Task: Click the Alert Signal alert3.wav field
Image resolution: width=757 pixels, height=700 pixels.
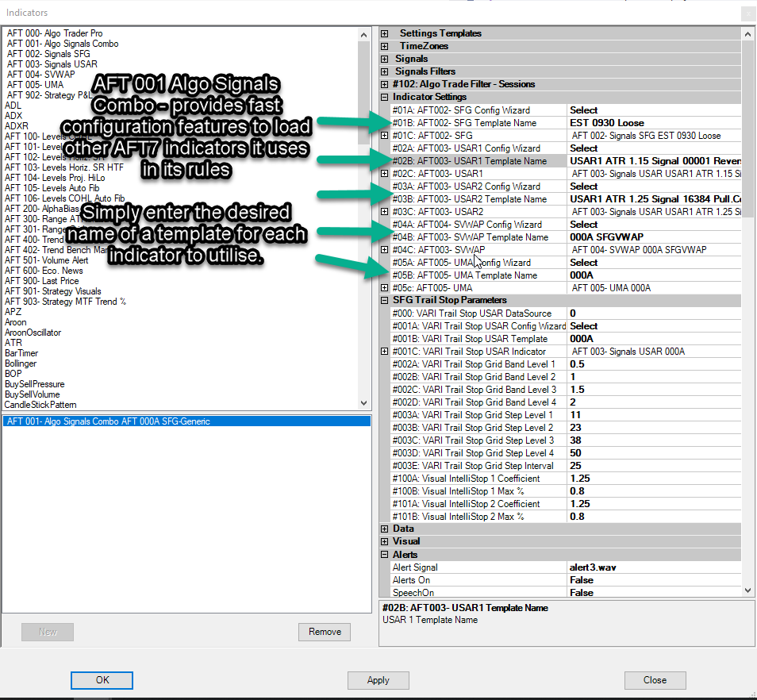Action: point(654,567)
